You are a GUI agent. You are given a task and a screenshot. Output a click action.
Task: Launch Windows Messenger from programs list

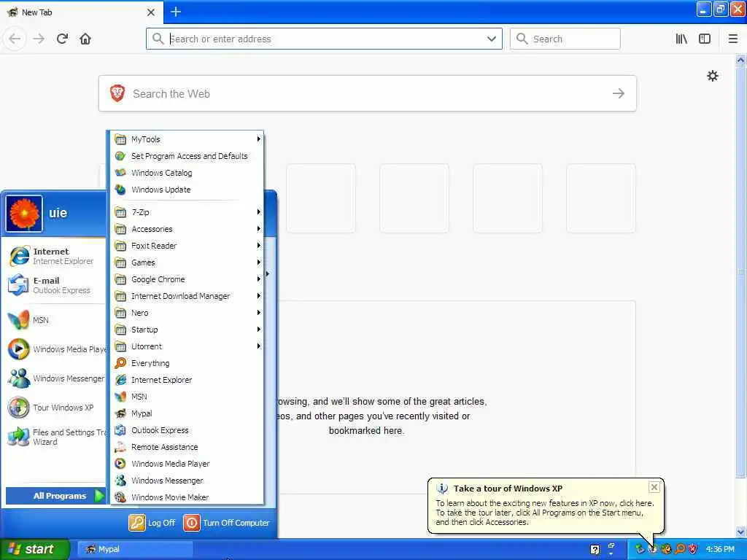pos(187,481)
